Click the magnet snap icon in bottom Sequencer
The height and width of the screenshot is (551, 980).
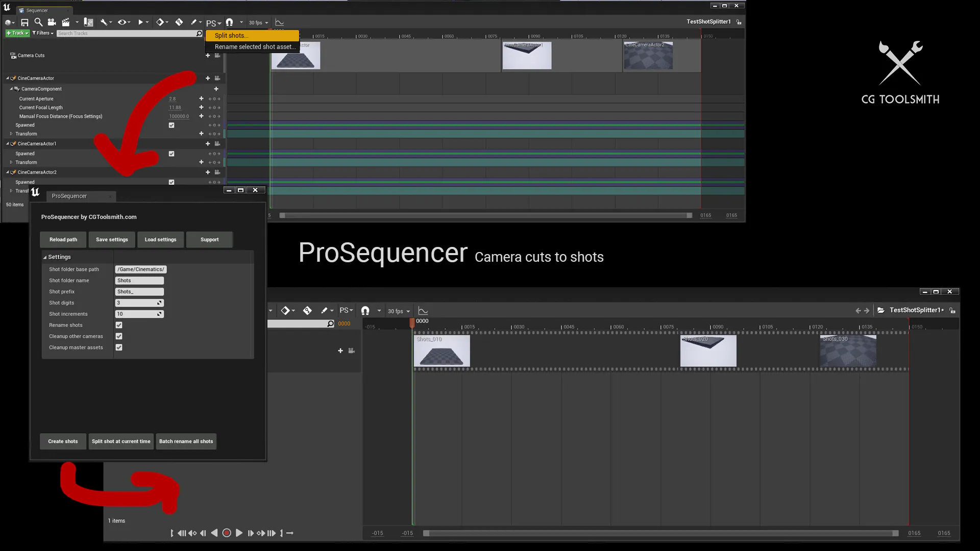tap(365, 310)
